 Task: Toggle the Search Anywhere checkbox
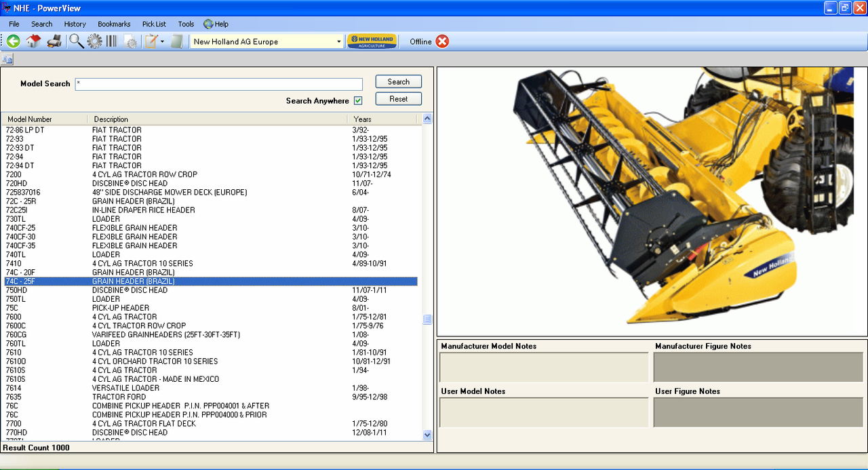point(358,101)
